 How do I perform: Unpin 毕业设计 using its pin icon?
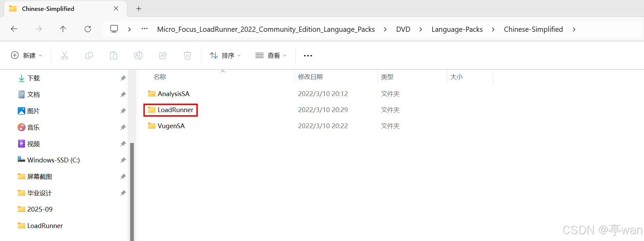pos(123,193)
